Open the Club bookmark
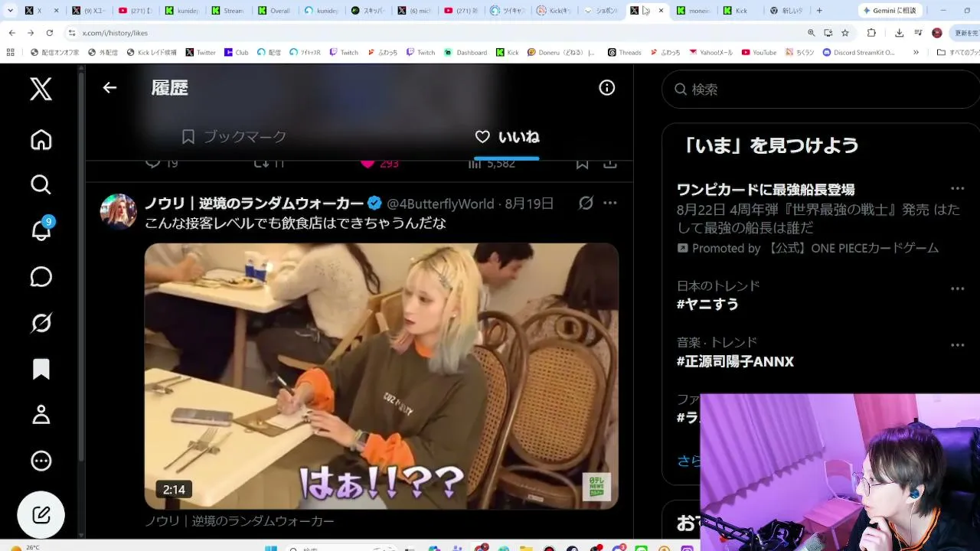Screen dimensions: 980x551 [237, 53]
